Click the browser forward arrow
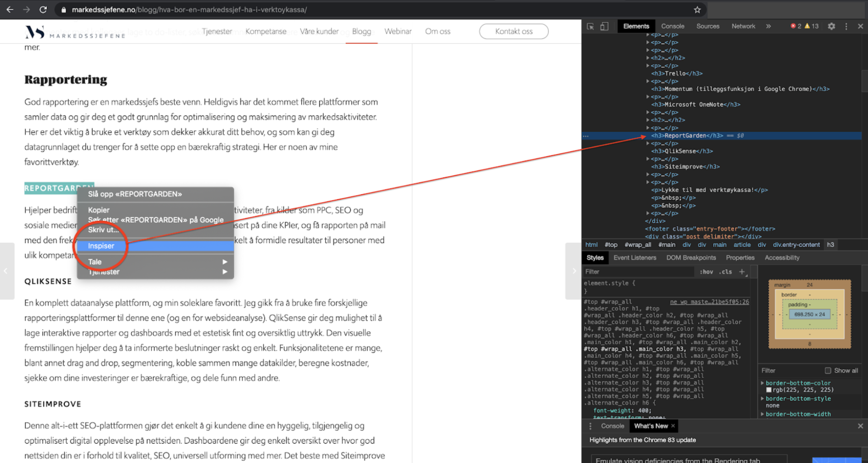The image size is (868, 463). pyautogui.click(x=27, y=9)
